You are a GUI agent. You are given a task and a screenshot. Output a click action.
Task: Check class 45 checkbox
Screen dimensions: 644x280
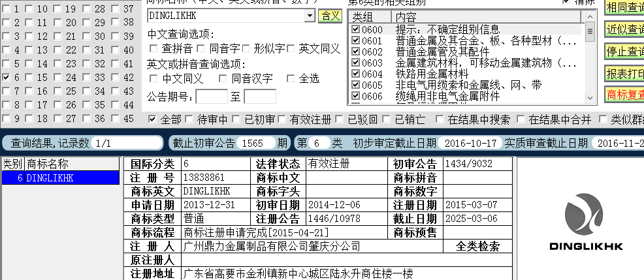point(115,119)
